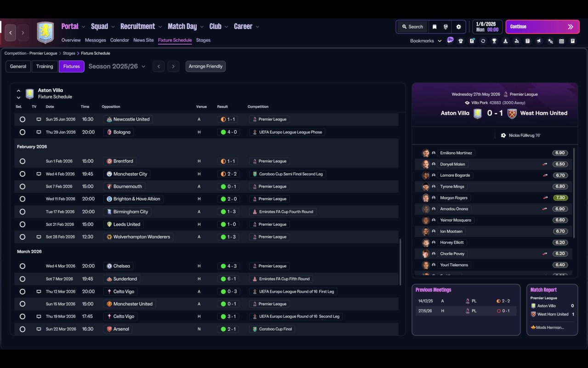Open the world globe icon in top bar

click(x=446, y=27)
